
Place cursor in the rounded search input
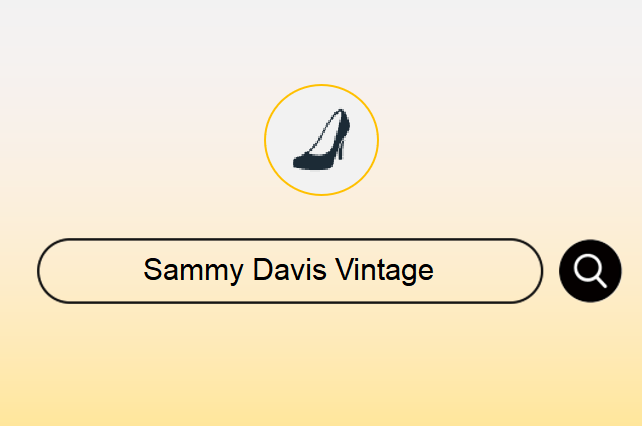click(x=290, y=271)
